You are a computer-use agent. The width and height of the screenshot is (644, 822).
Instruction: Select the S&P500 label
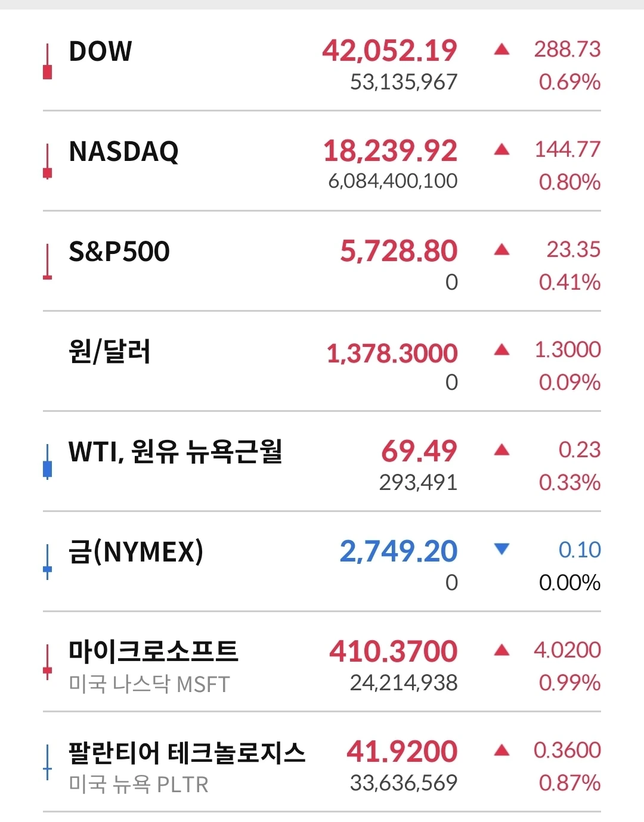point(119,252)
